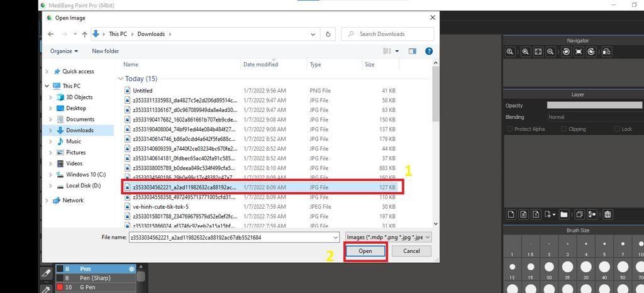Click the folder icon in the Layer panel
Screen dimensions: 644x293
[564, 214]
